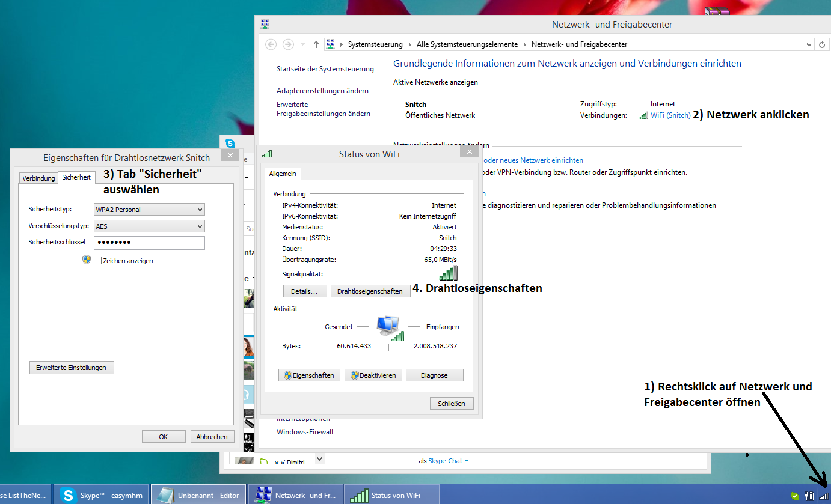The width and height of the screenshot is (831, 504).
Task: Expand the Verschlüsselungstyp dropdown
Action: [x=149, y=226]
